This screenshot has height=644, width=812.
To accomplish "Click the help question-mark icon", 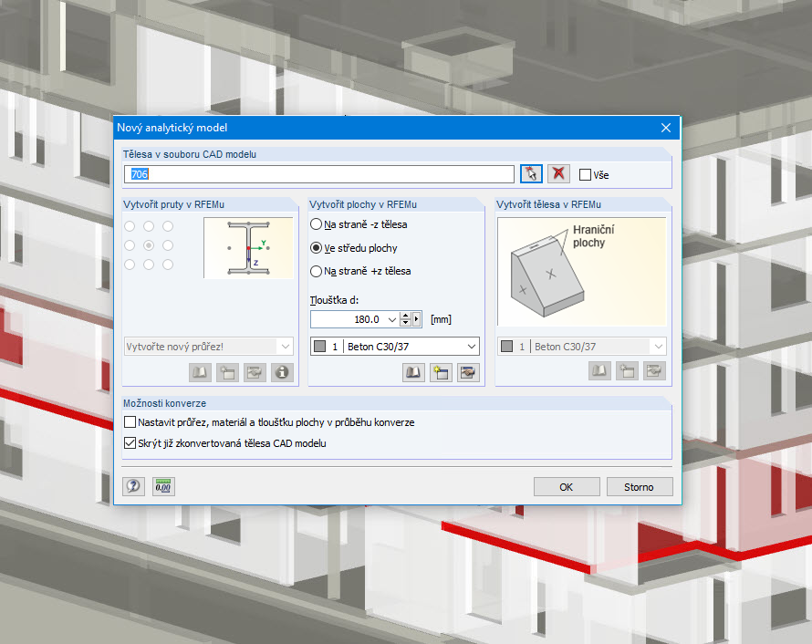I will coord(133,486).
